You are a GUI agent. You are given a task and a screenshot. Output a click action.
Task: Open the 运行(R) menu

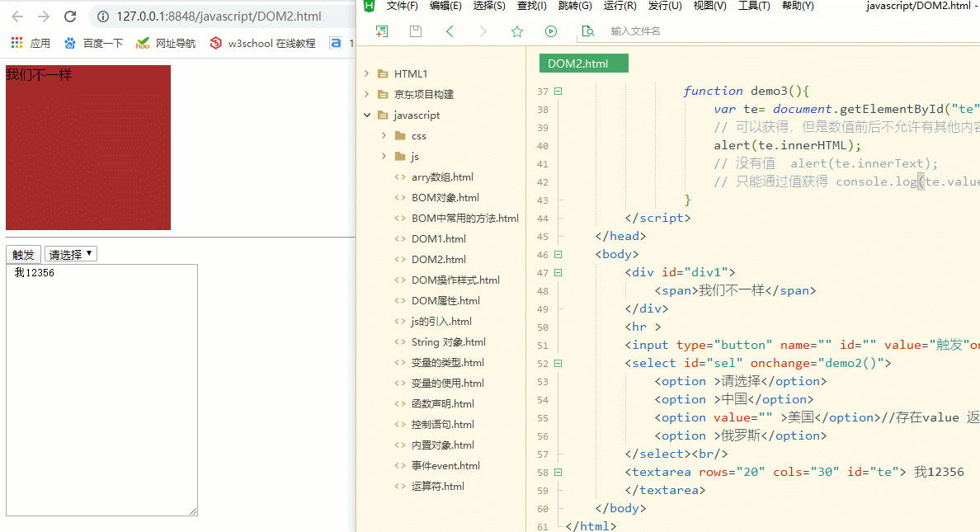(620, 6)
